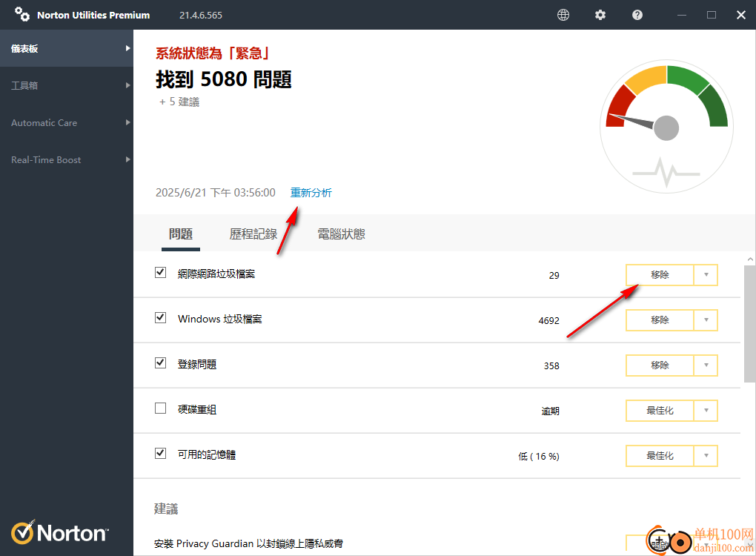
Task: Expand the 儀表板 sidebar arrow
Action: 127,48
